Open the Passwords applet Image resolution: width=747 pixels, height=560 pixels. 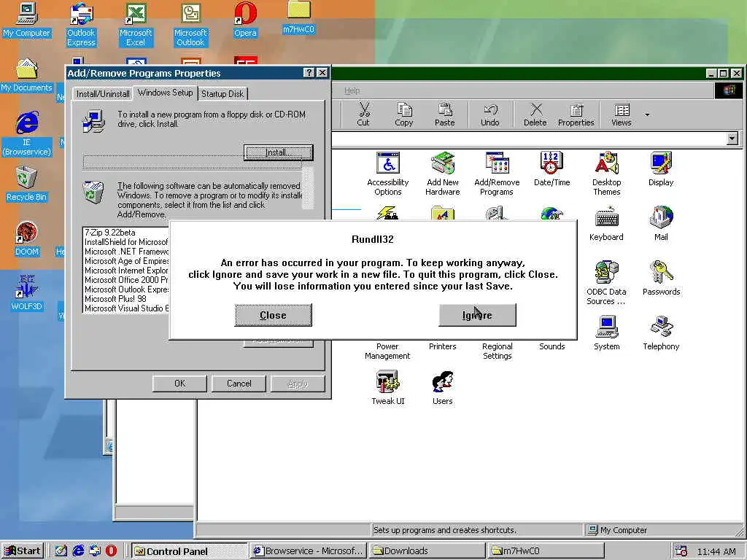pyautogui.click(x=661, y=278)
